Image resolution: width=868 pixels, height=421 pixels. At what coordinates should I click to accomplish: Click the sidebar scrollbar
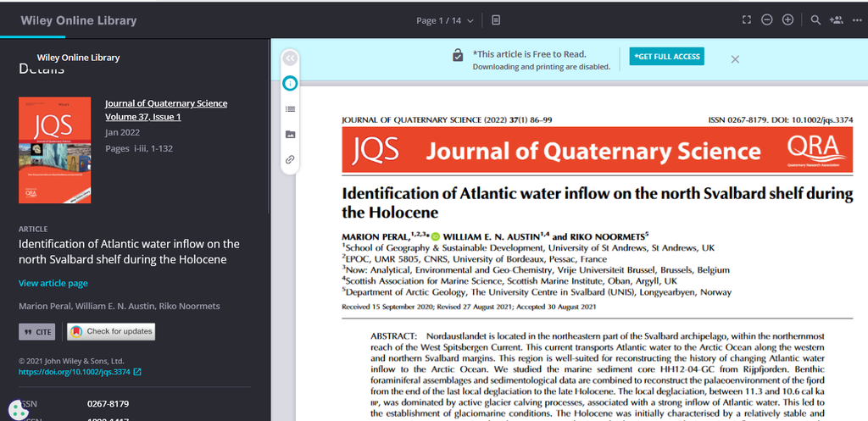click(x=269, y=127)
